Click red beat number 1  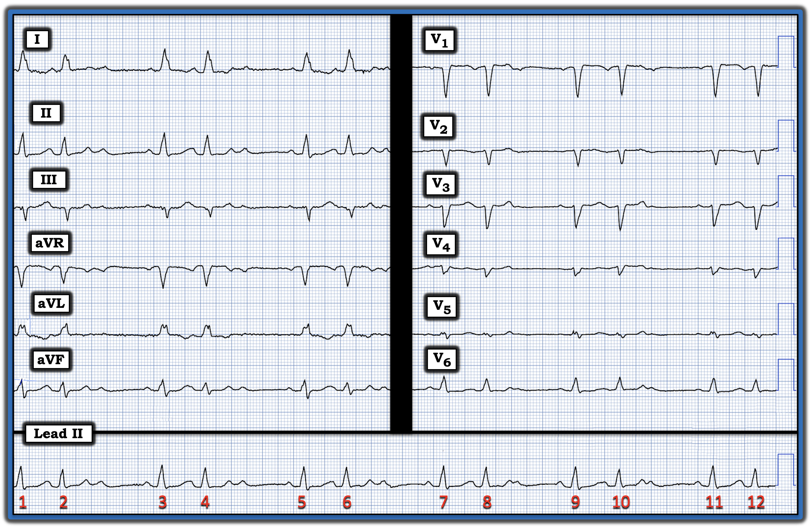23,502
